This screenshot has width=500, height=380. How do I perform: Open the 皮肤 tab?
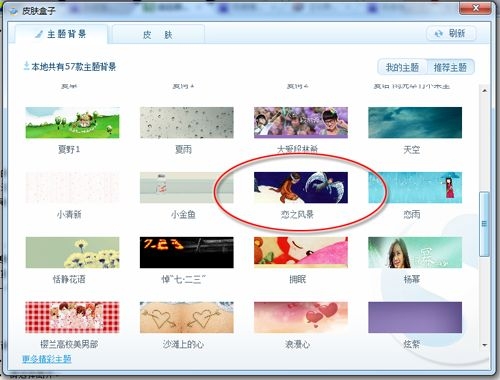pyautogui.click(x=158, y=34)
